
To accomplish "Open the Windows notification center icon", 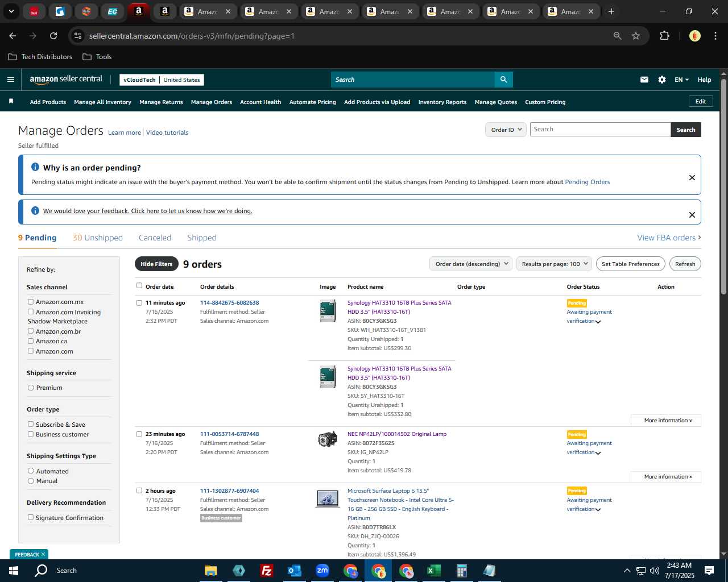I will click(x=709, y=571).
